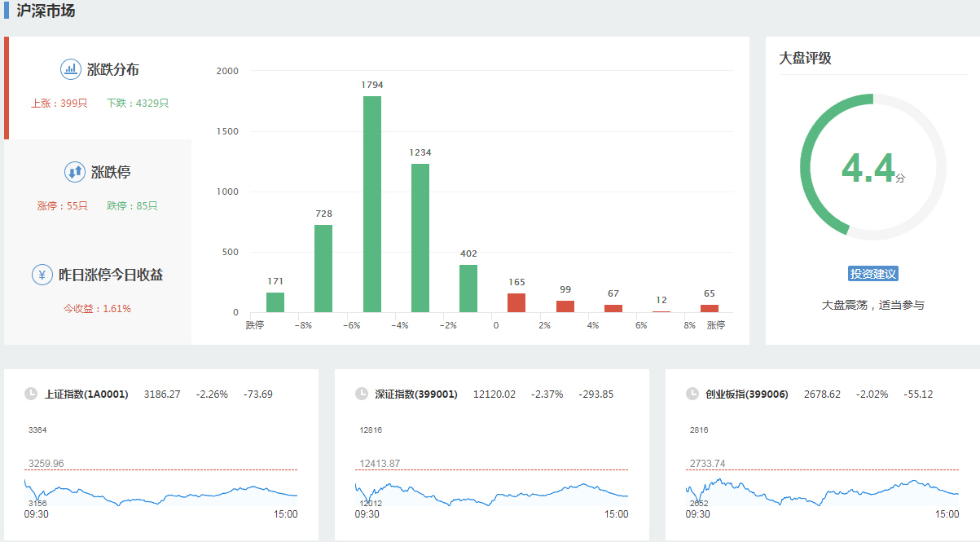The width and height of the screenshot is (980, 542).
Task: Click clock icon beside 上证指数
Action: [31, 394]
